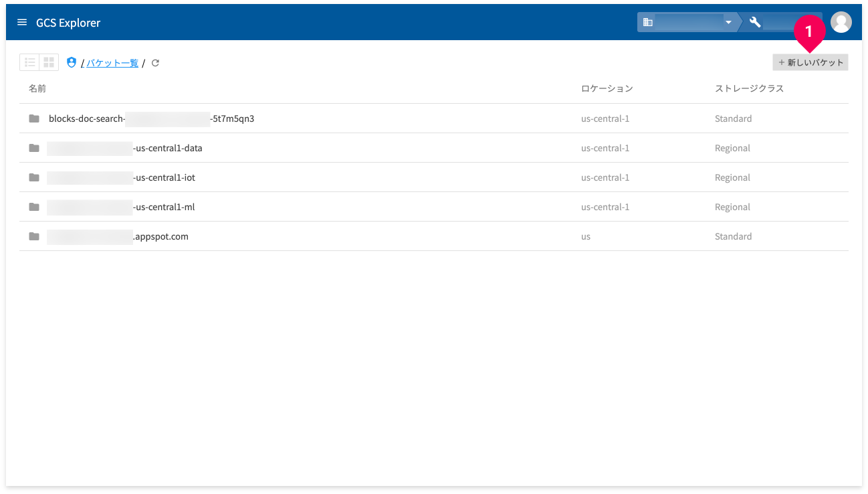Refresh the bucket list

[x=155, y=63]
